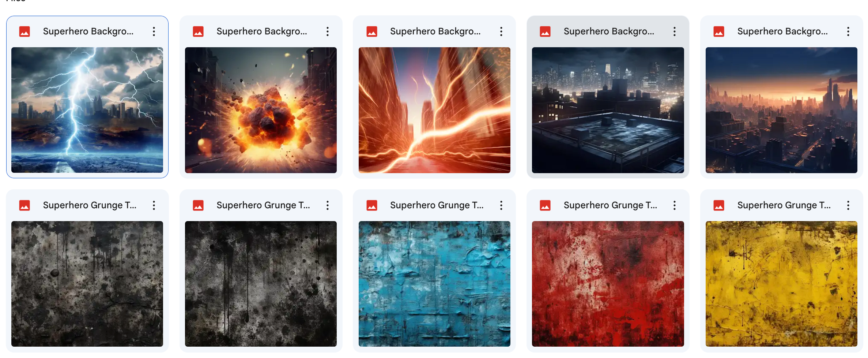Select the yellow grunge texture thumbnail
Image resolution: width=868 pixels, height=358 pixels.
pyautogui.click(x=781, y=284)
